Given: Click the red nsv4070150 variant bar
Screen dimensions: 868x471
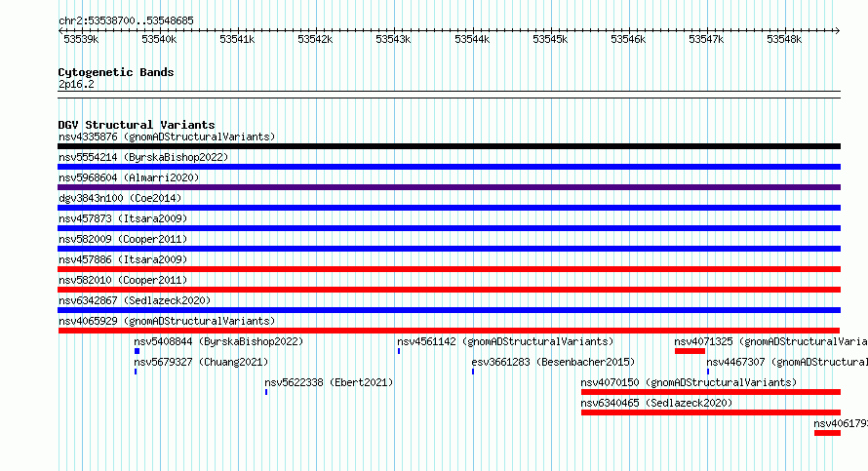Looking at the screenshot, I should point(711,392).
